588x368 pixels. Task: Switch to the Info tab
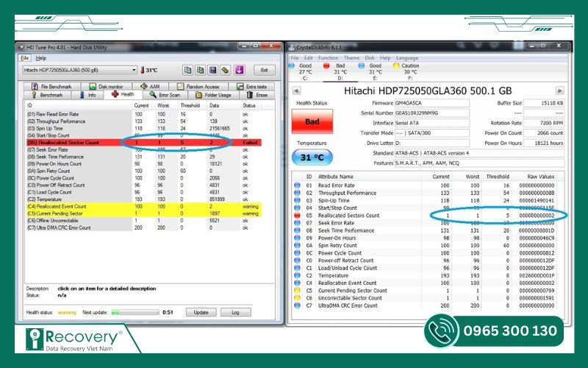point(87,95)
